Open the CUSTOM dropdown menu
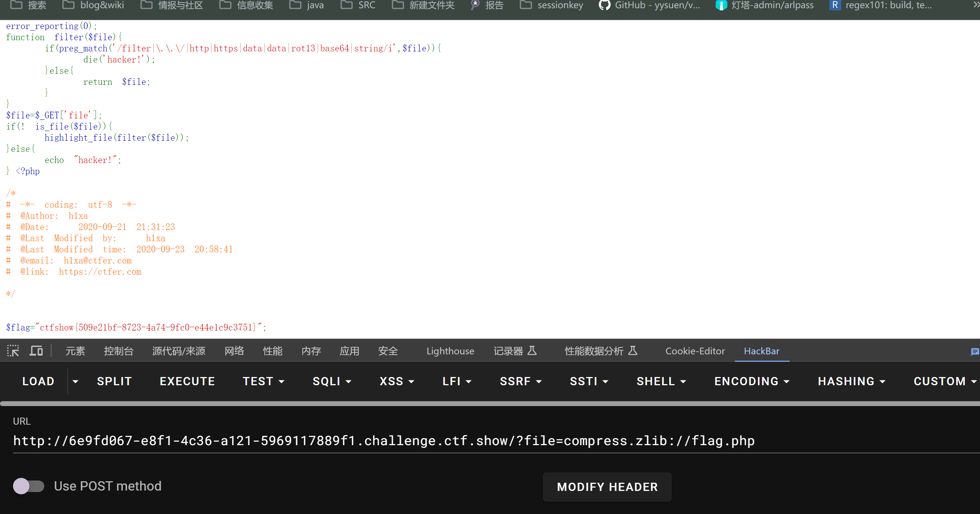980x514 pixels. 945,381
